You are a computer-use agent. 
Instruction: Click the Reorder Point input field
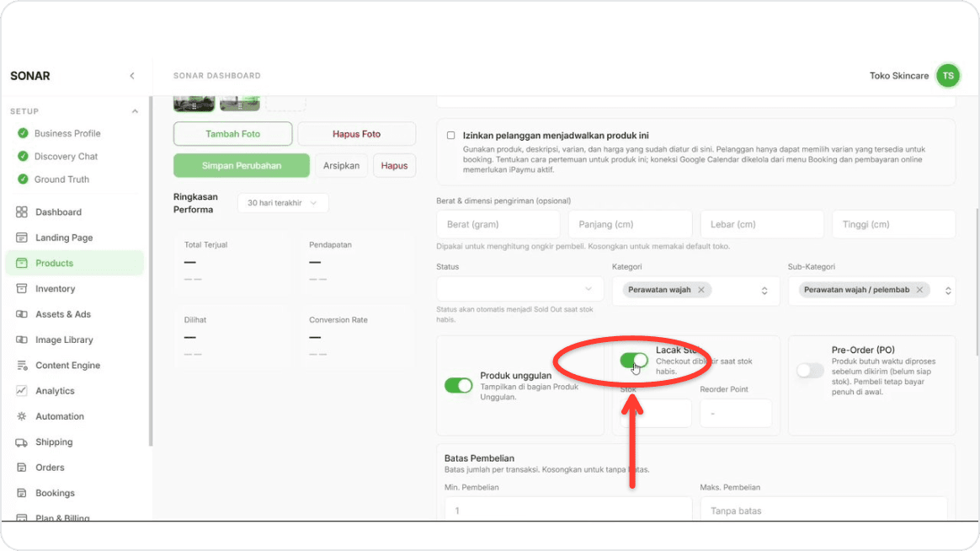click(736, 414)
